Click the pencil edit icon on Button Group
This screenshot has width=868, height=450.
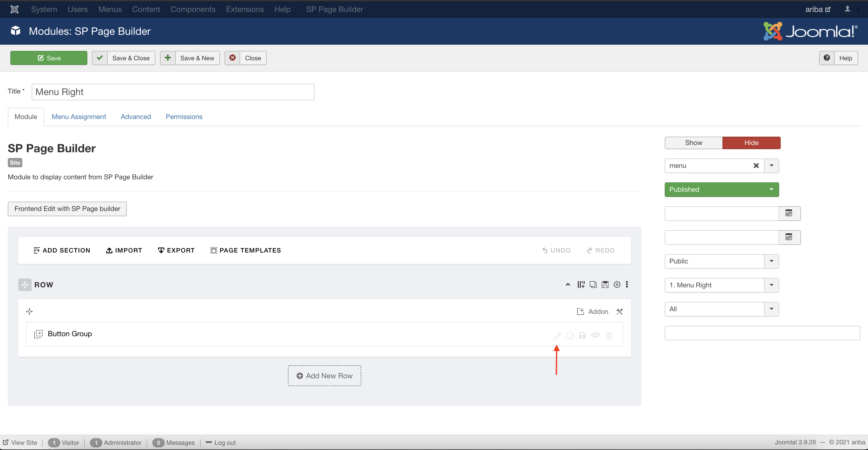tap(558, 335)
